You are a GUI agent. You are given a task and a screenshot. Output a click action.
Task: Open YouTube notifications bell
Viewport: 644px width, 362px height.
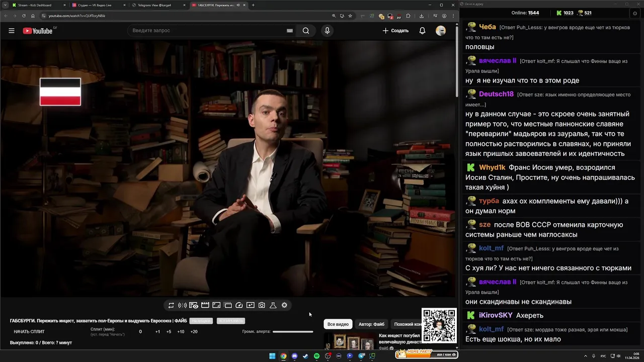click(x=423, y=31)
